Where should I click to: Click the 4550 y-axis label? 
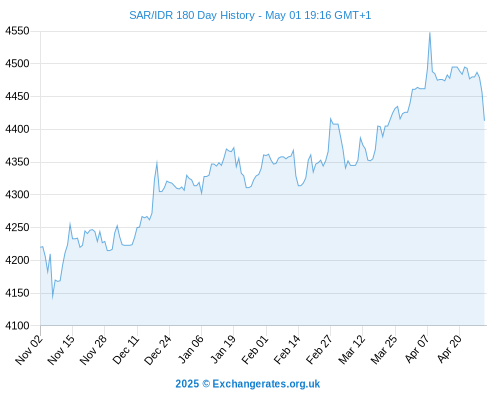(17, 31)
